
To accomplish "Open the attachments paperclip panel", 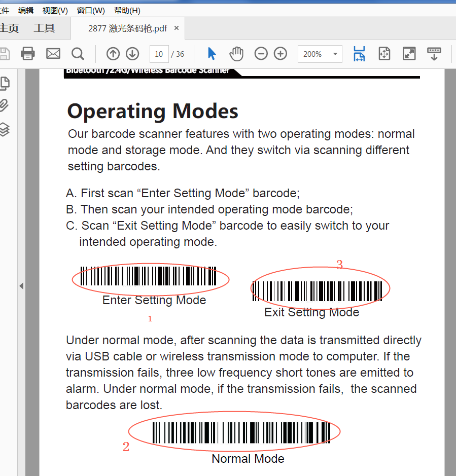I will (5, 105).
